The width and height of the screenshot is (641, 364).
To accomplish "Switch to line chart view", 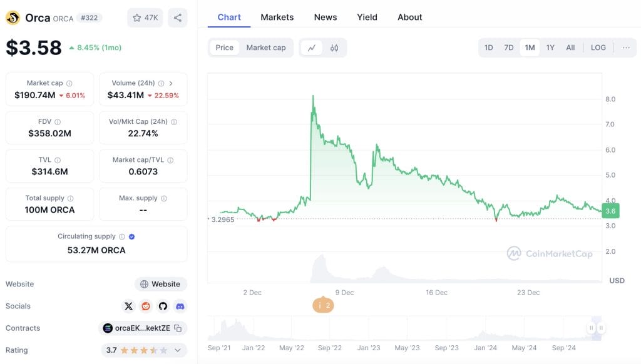I will click(312, 48).
